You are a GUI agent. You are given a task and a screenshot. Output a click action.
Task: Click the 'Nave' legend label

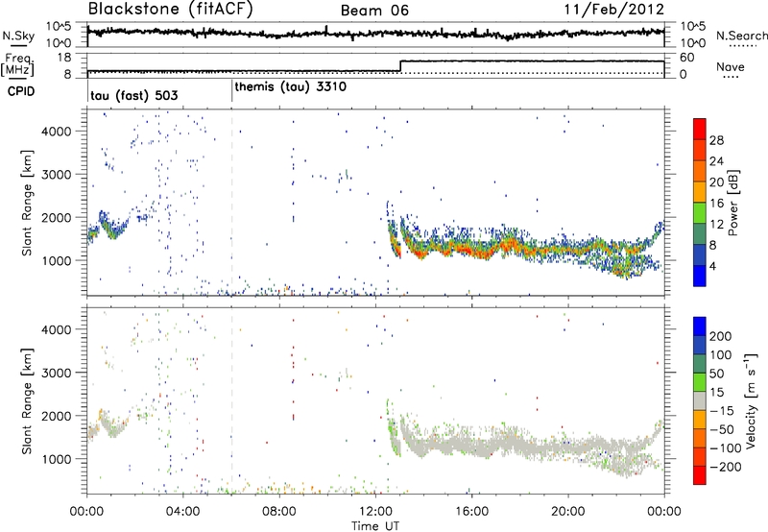pyautogui.click(x=731, y=66)
